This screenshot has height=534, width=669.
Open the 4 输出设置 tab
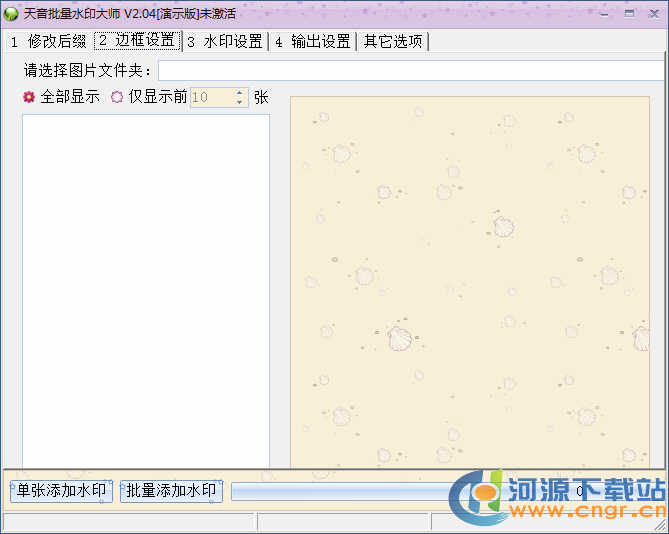(x=312, y=41)
